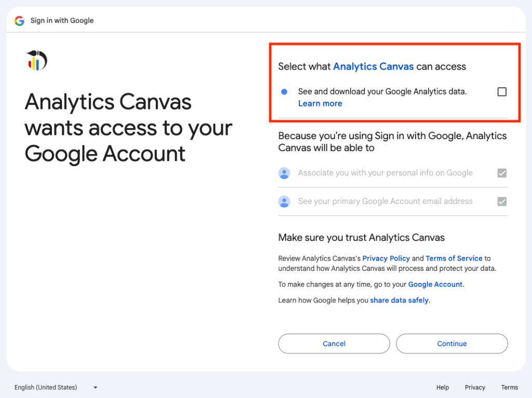
Task: Click the Analytics Canvas app logo
Action: point(37,60)
